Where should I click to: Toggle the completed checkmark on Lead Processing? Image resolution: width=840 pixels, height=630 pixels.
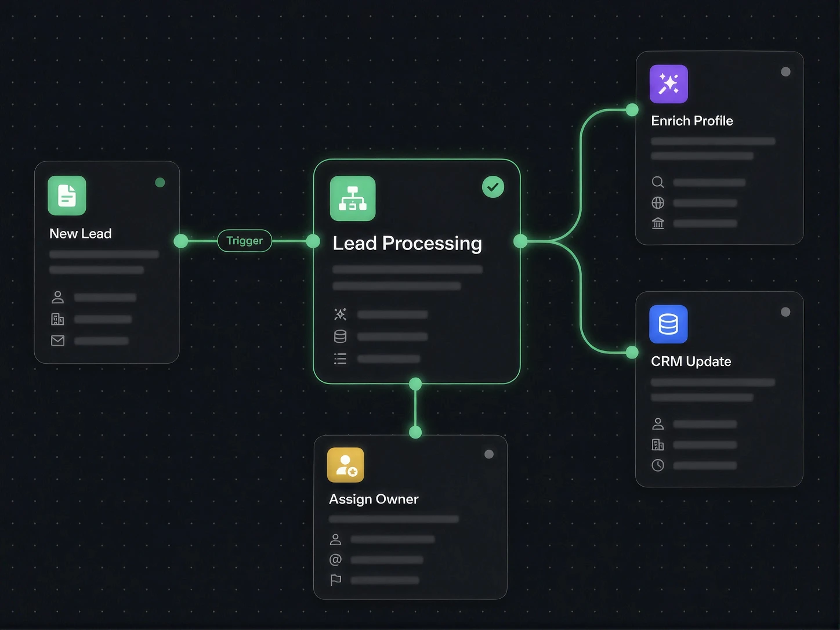pyautogui.click(x=493, y=187)
